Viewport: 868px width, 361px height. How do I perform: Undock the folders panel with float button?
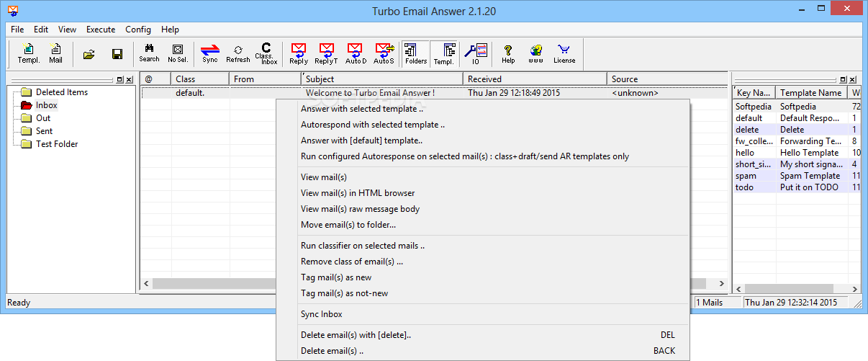120,80
